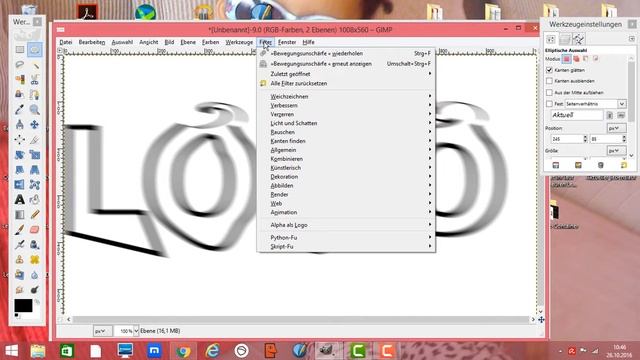Click the black foreground color swatch

tap(23, 305)
